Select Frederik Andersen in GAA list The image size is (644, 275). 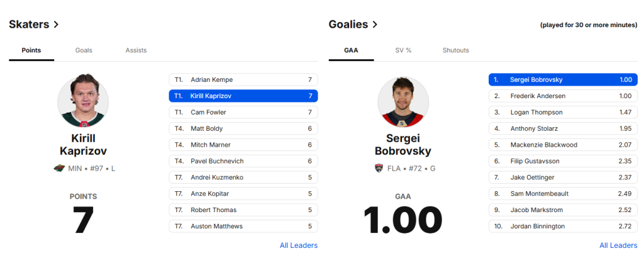click(563, 96)
